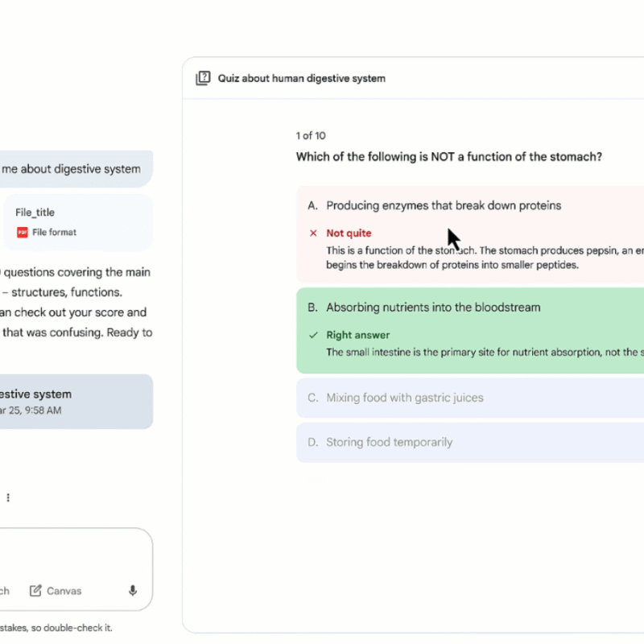Click the user message about digestive system
Image resolution: width=644 pixels, height=644 pixels.
click(x=76, y=169)
